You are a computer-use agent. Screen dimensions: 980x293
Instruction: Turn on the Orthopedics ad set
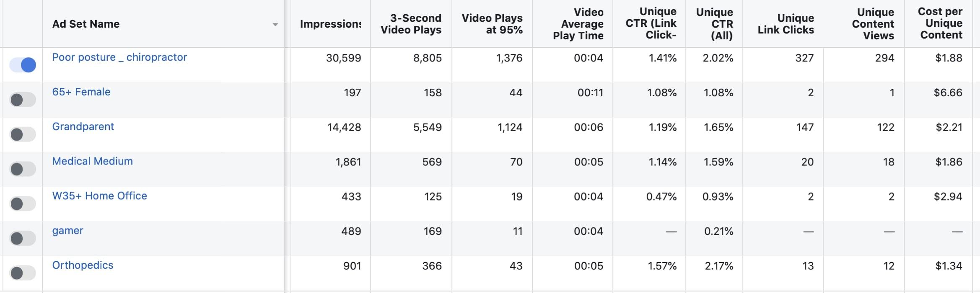(x=23, y=273)
